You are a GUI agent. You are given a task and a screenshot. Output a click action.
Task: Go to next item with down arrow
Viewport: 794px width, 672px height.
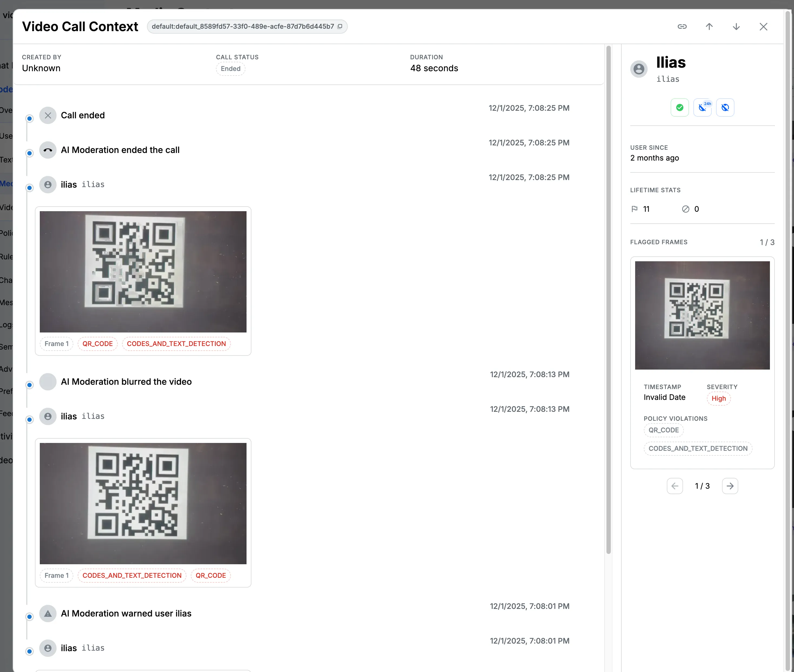[736, 27]
